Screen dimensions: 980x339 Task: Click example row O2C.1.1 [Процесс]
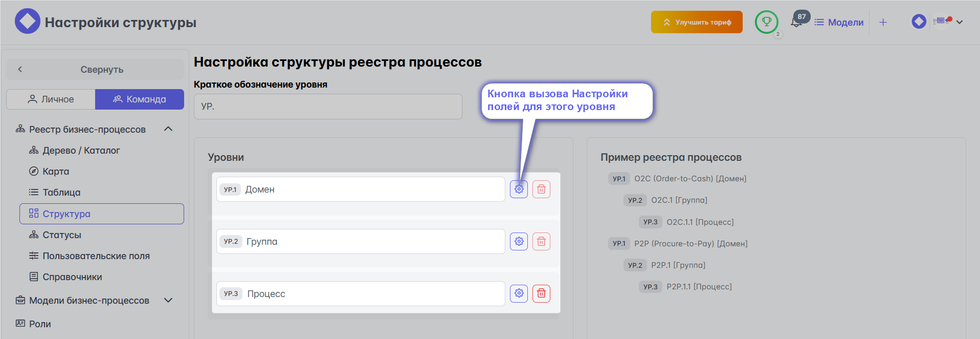(x=686, y=222)
